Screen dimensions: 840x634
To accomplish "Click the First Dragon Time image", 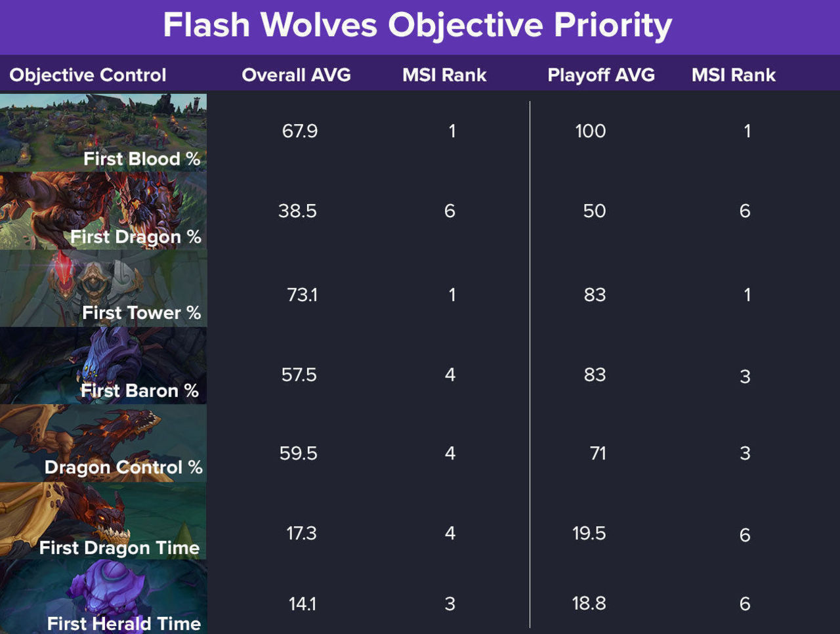I will point(103,521).
